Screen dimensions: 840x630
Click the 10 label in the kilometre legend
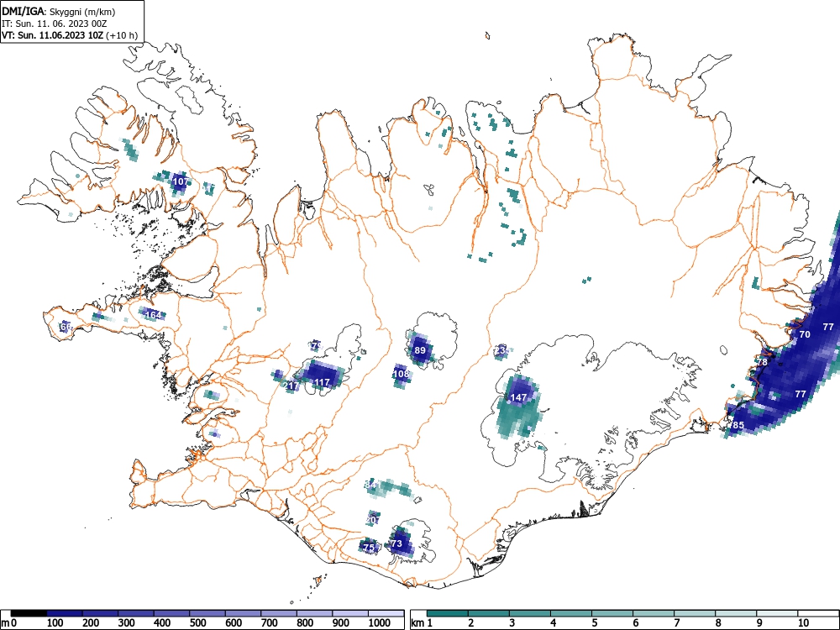(x=803, y=623)
